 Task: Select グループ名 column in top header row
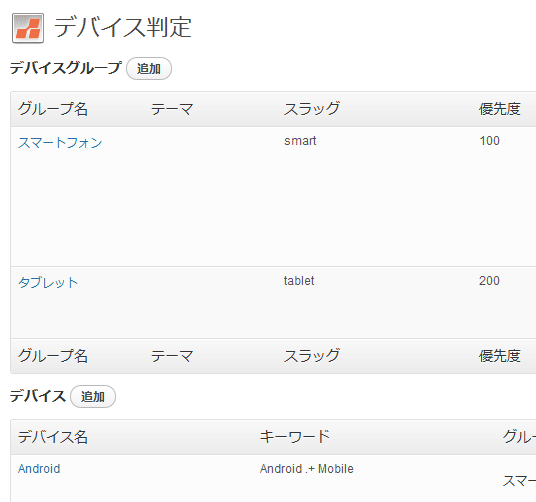pos(53,109)
